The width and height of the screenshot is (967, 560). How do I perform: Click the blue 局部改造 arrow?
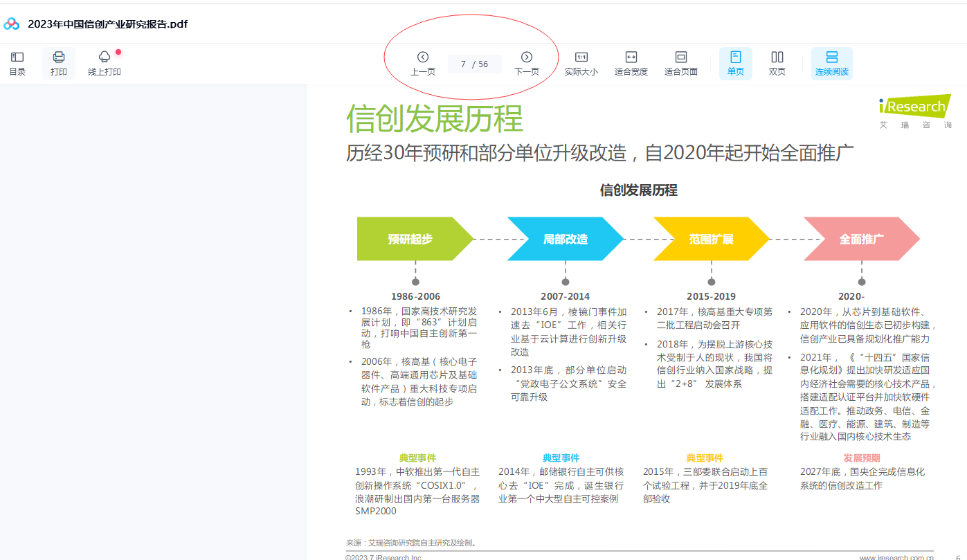tap(564, 239)
